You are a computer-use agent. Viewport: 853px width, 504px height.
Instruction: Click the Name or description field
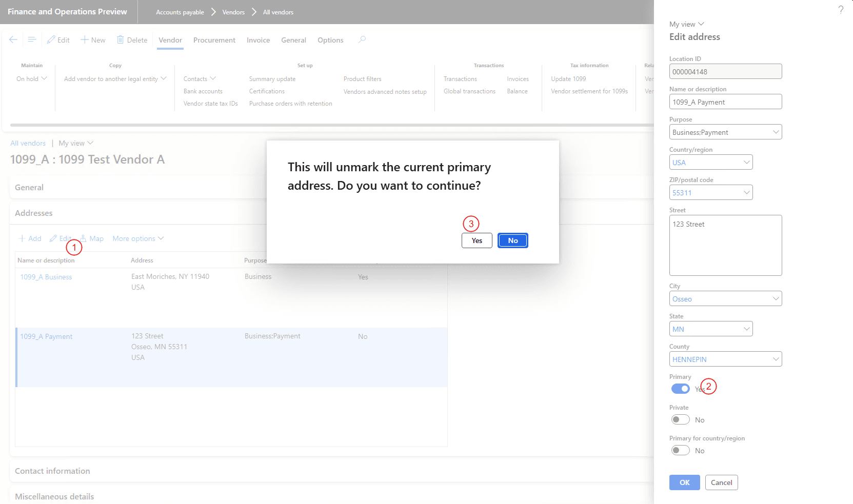pos(725,102)
